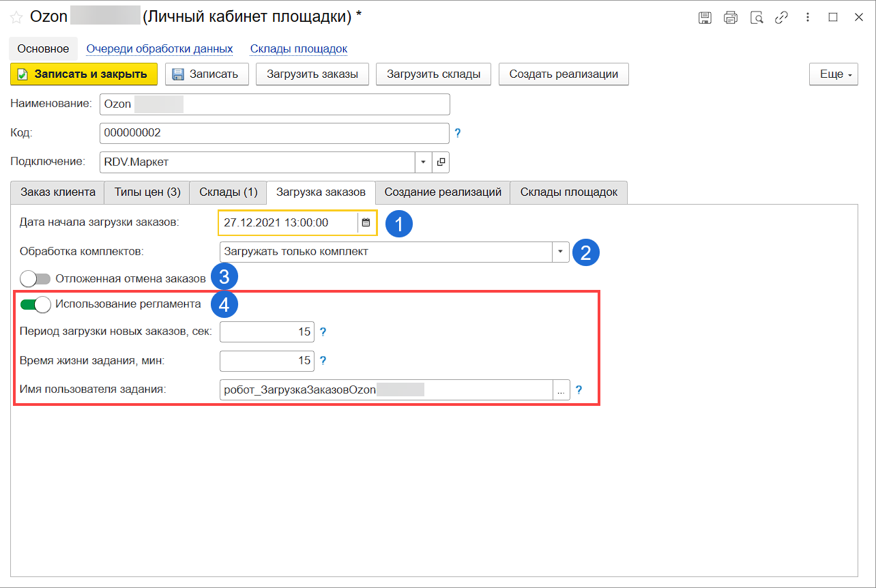Open the Типы цен (3) tab
This screenshot has height=588, width=876.
pos(147,192)
